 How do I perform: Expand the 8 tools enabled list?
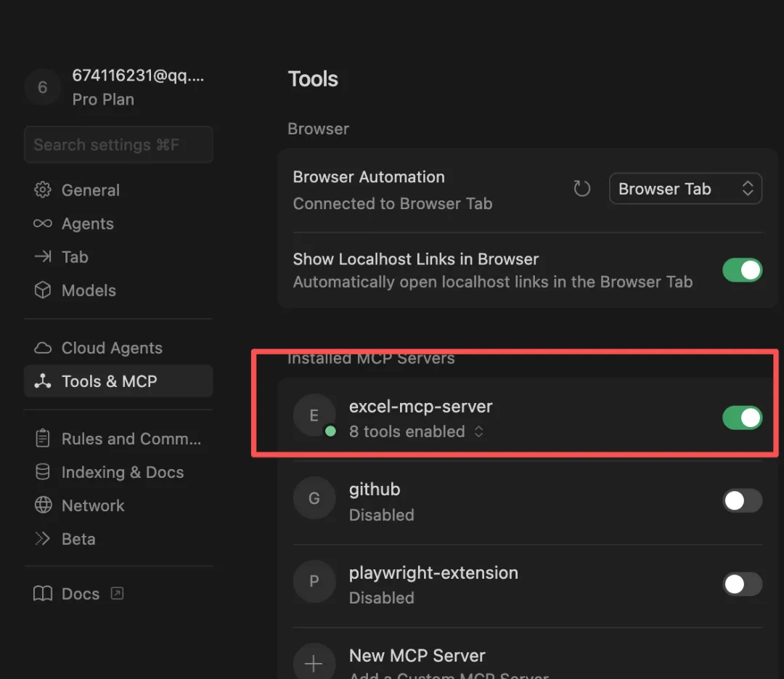pyautogui.click(x=416, y=432)
